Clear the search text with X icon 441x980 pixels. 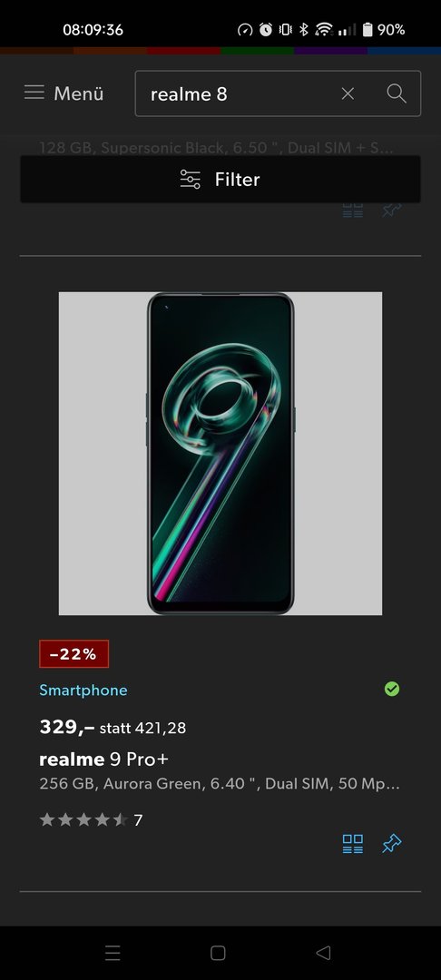pos(348,93)
